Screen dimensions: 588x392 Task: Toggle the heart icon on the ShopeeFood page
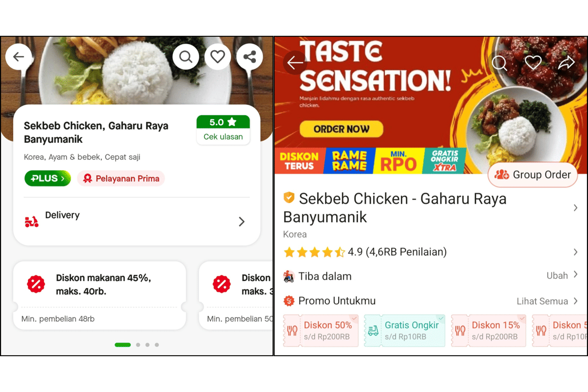[533, 62]
